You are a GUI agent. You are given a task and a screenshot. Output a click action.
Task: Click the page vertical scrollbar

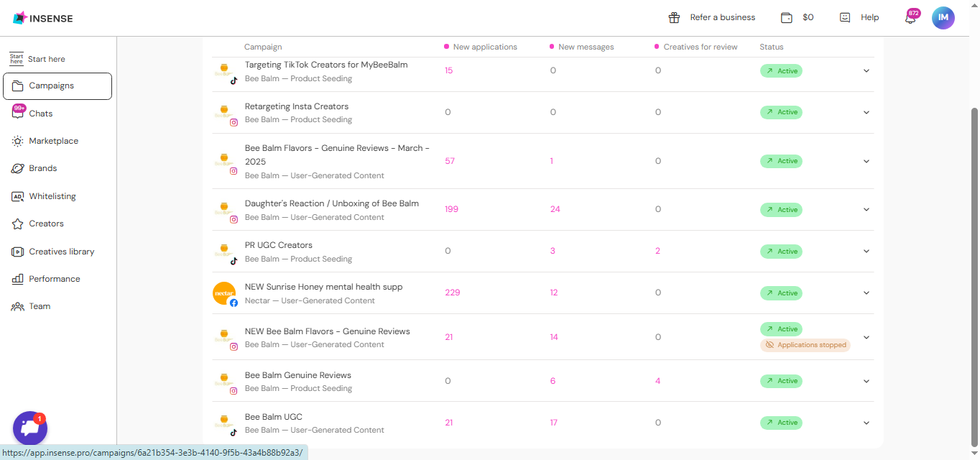(x=974, y=277)
